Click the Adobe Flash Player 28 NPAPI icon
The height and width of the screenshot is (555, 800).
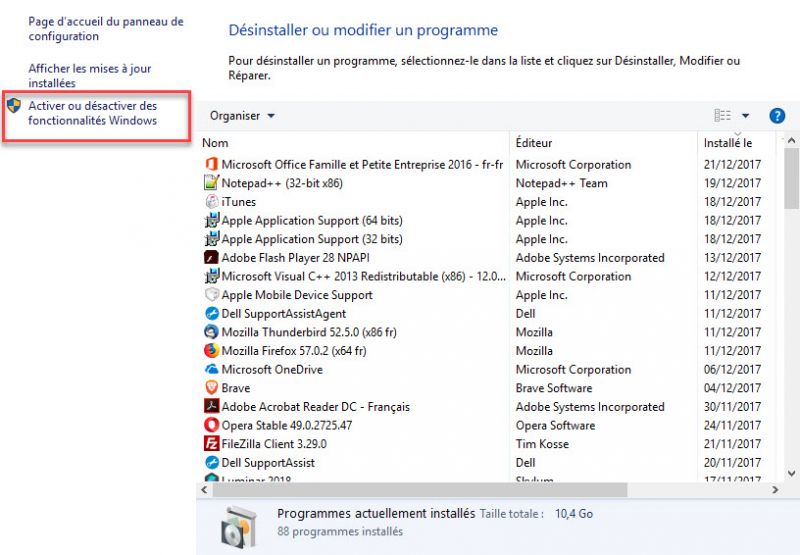[x=211, y=258]
